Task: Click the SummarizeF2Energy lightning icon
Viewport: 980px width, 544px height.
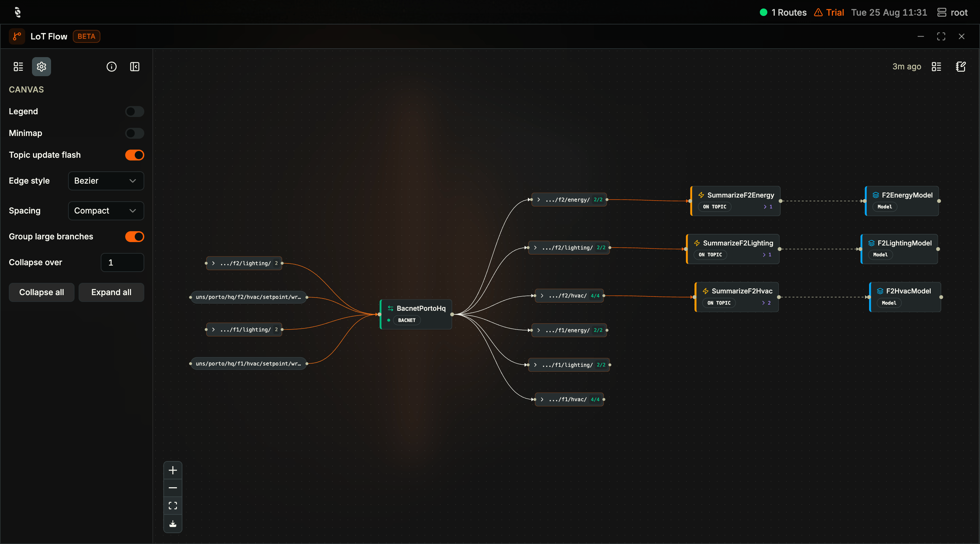Action: tap(701, 195)
